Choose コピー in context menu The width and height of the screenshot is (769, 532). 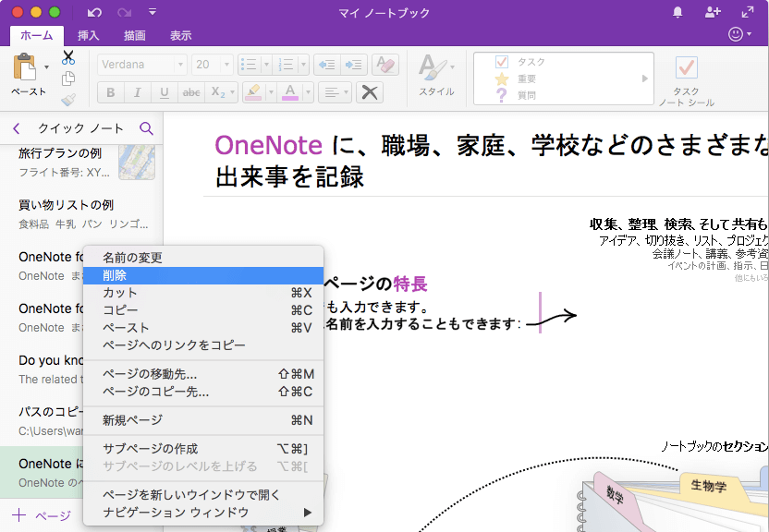pos(203,310)
